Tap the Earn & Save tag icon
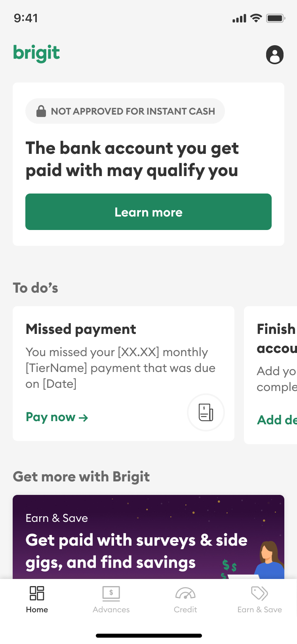Image resolution: width=297 pixels, height=644 pixels. (x=259, y=594)
